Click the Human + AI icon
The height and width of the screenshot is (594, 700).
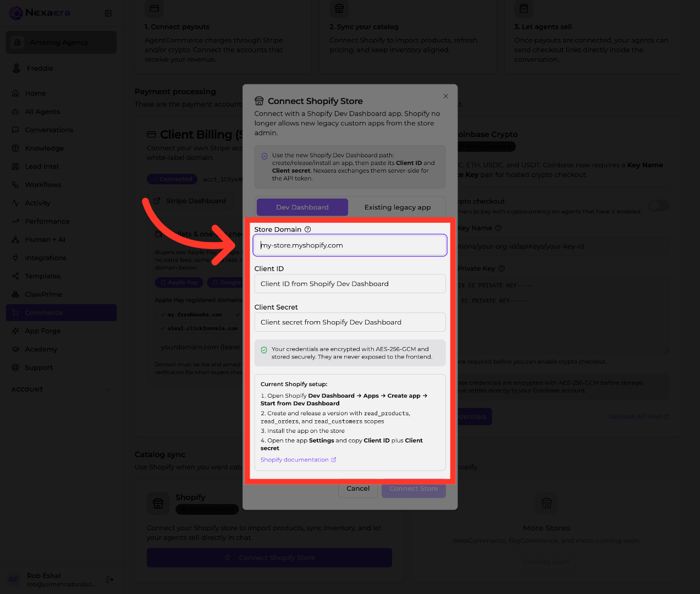15,240
